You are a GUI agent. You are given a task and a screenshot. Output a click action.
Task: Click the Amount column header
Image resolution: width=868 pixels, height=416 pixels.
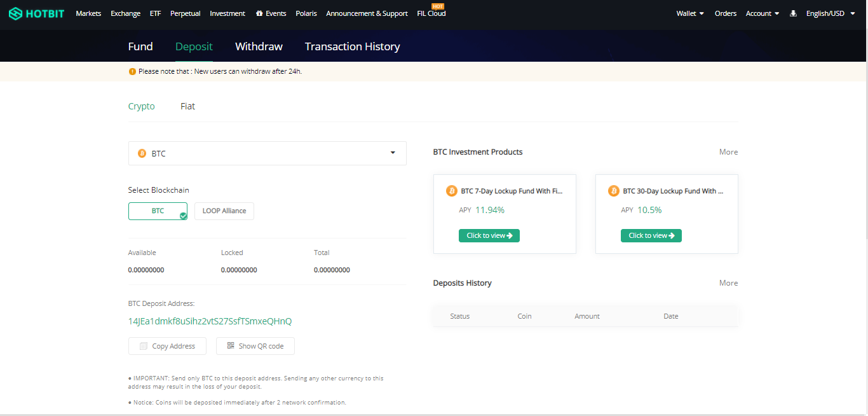[587, 316]
